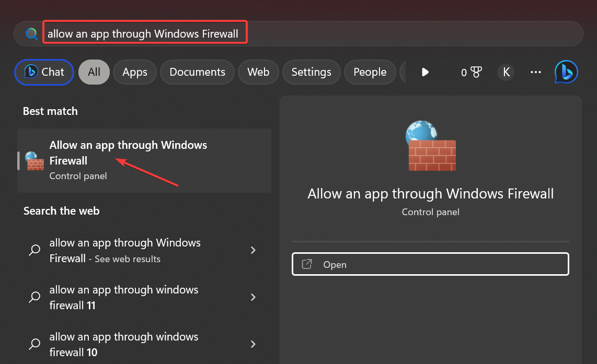This screenshot has width=597, height=364.
Task: Show more filters with the play arrow
Action: [x=426, y=72]
